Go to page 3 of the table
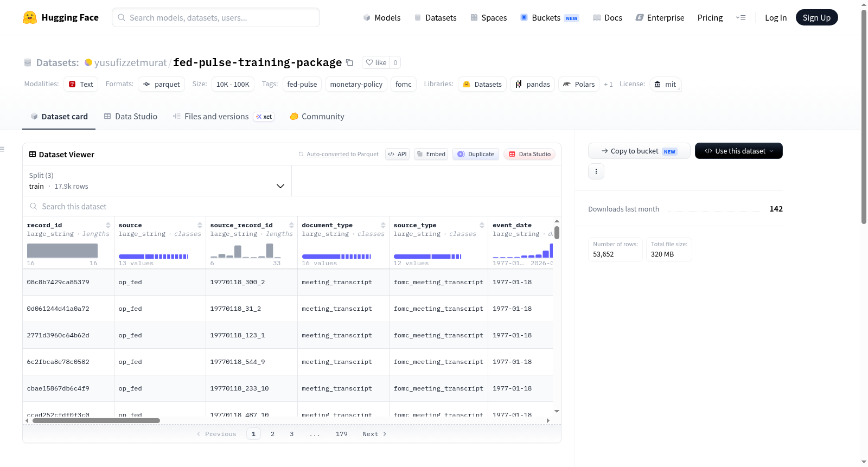The width and height of the screenshot is (868, 467). tap(291, 434)
